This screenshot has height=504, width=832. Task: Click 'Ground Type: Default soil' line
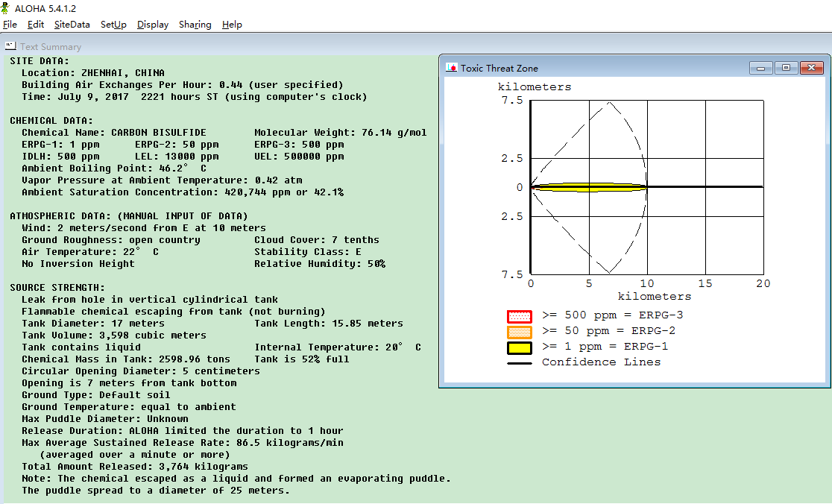tap(96, 395)
